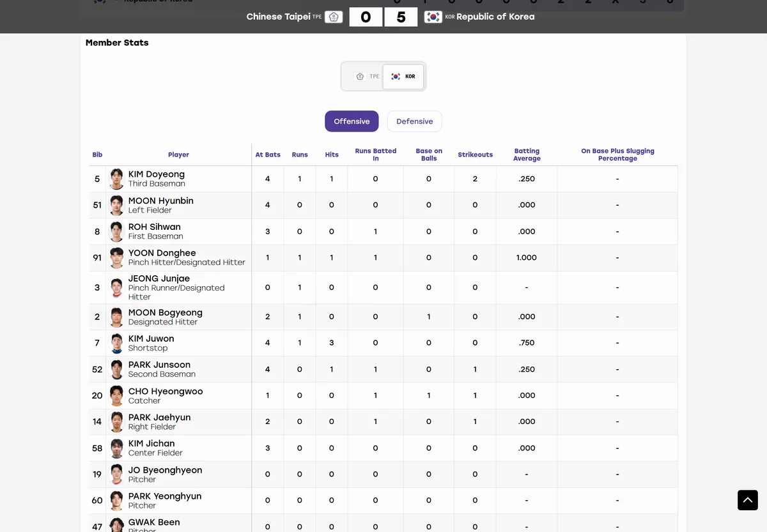Click the At Bats column header
This screenshot has height=532, width=767.
[x=268, y=155]
